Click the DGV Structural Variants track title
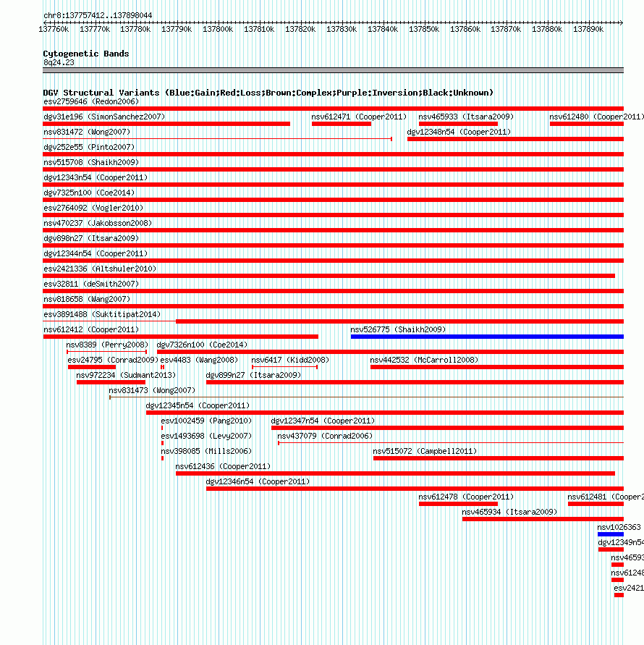This screenshot has height=645, width=644. [268, 93]
